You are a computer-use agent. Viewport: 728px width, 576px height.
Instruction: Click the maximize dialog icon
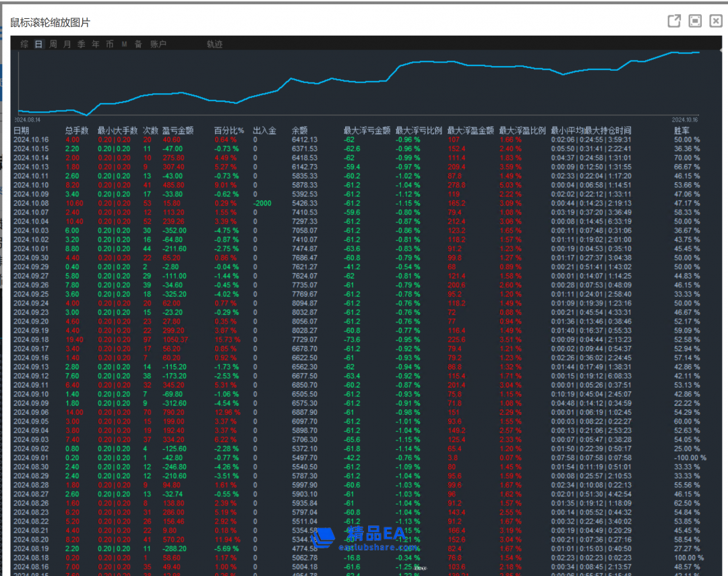click(x=695, y=22)
